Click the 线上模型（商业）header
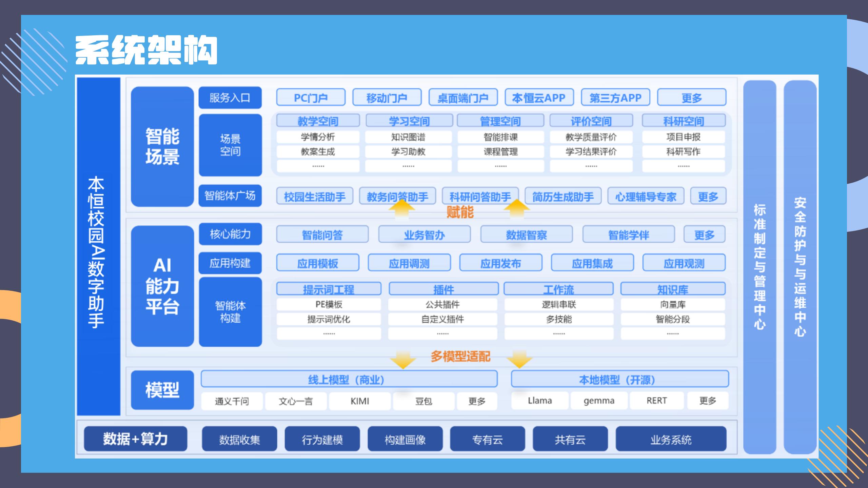 click(x=349, y=379)
